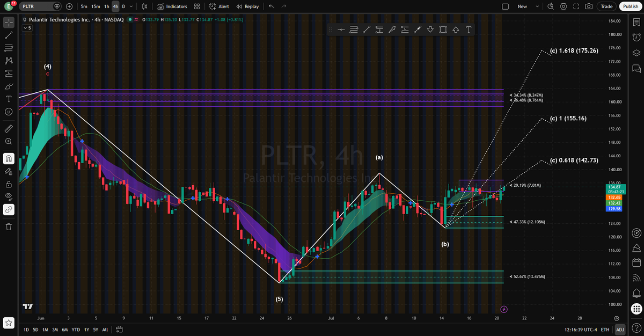Open the candle chart type selector
The image size is (644, 336).
click(144, 6)
